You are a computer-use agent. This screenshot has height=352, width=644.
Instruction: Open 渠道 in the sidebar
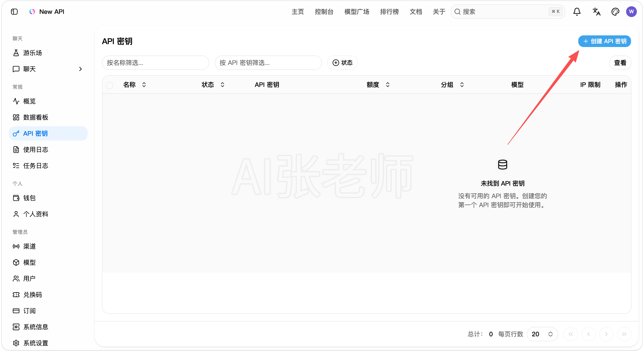48,246
